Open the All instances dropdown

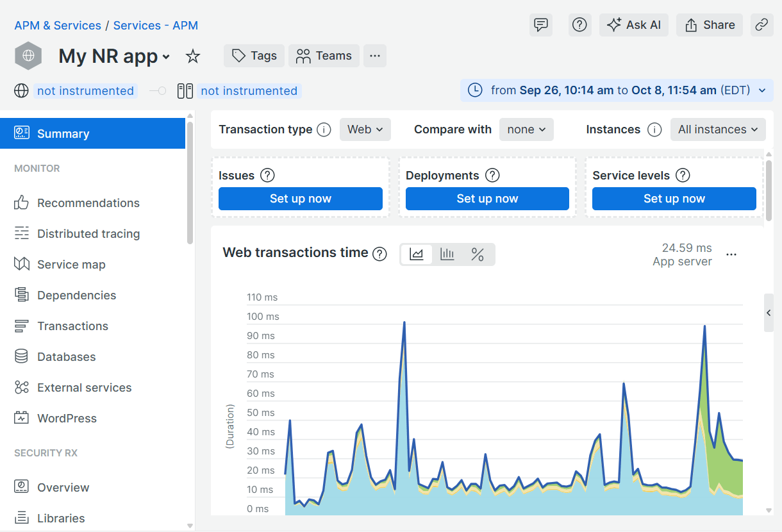click(718, 129)
